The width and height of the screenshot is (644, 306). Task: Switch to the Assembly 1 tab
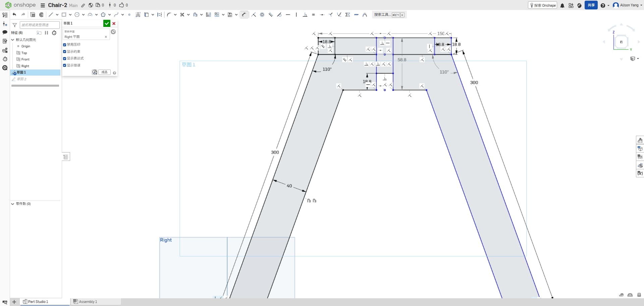pyautogui.click(x=88, y=302)
